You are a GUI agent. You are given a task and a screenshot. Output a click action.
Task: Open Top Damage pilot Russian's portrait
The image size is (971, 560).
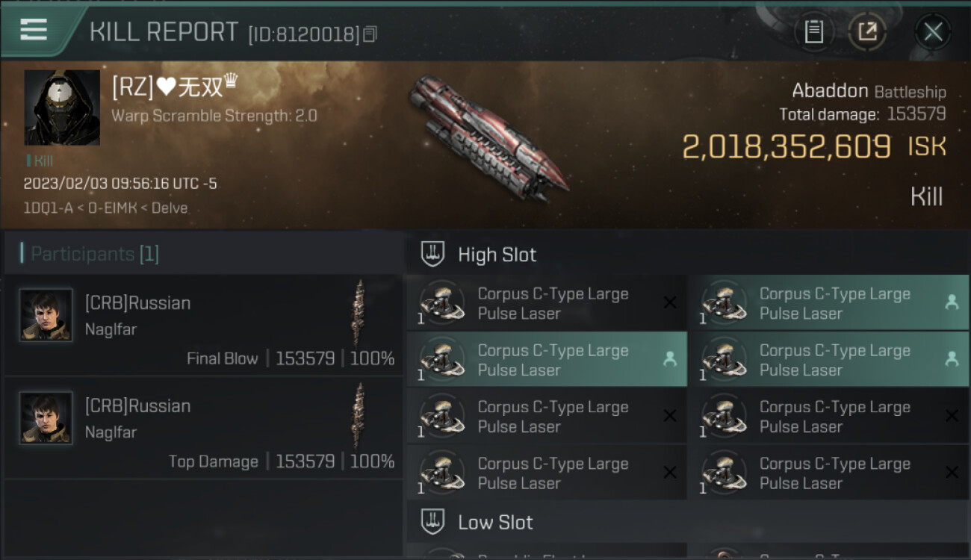pyautogui.click(x=46, y=418)
